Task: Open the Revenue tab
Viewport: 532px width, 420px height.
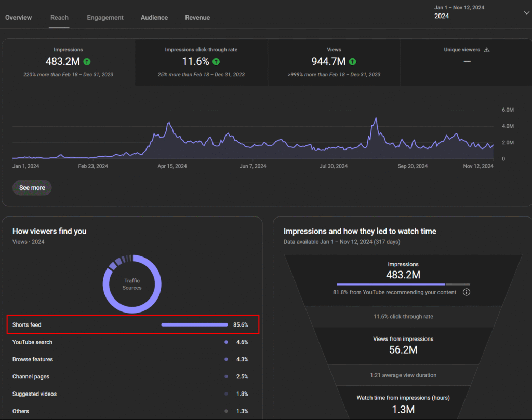Action: (x=197, y=18)
